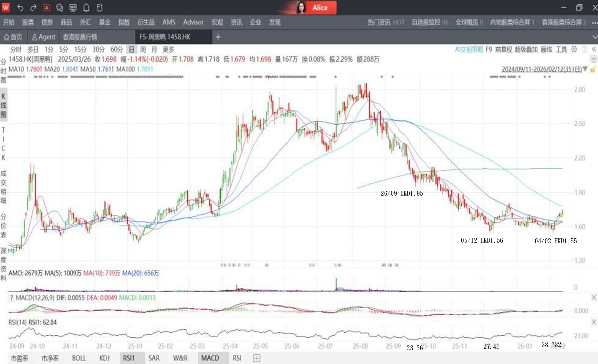Open the F1 help icon
This screenshot has height=364, width=598.
coord(100,8)
